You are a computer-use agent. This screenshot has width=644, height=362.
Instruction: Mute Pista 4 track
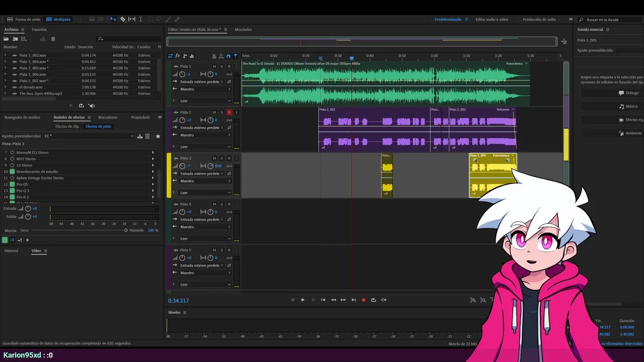(214, 204)
